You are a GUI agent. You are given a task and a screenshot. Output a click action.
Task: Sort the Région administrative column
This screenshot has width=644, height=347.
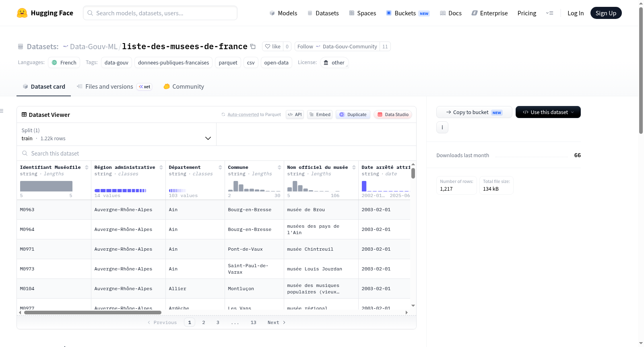click(161, 167)
